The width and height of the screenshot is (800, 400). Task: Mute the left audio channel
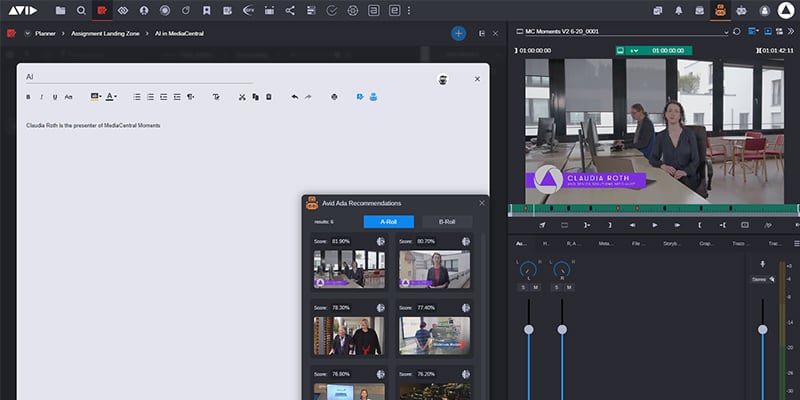[535, 288]
